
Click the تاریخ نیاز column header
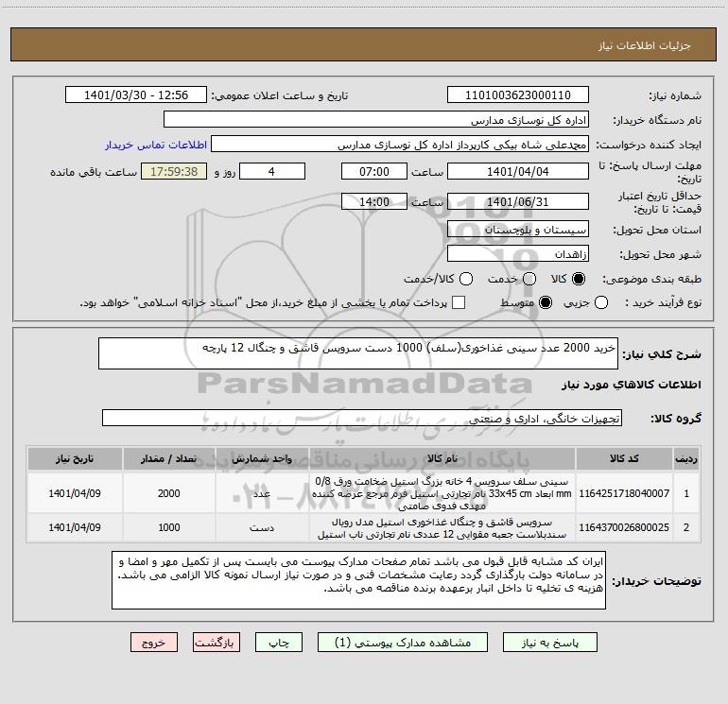click(x=75, y=458)
